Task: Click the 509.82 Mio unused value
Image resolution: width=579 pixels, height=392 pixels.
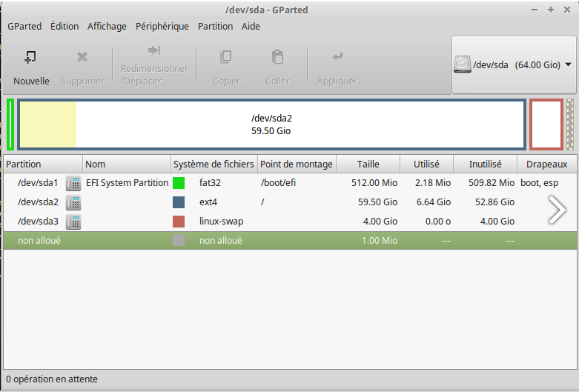Action: pyautogui.click(x=492, y=183)
